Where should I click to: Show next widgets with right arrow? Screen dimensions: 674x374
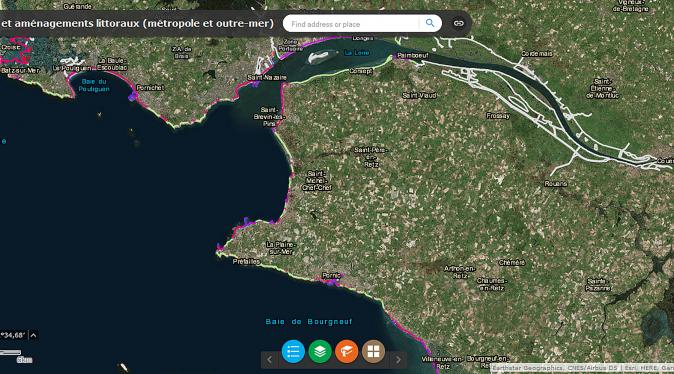(x=398, y=359)
